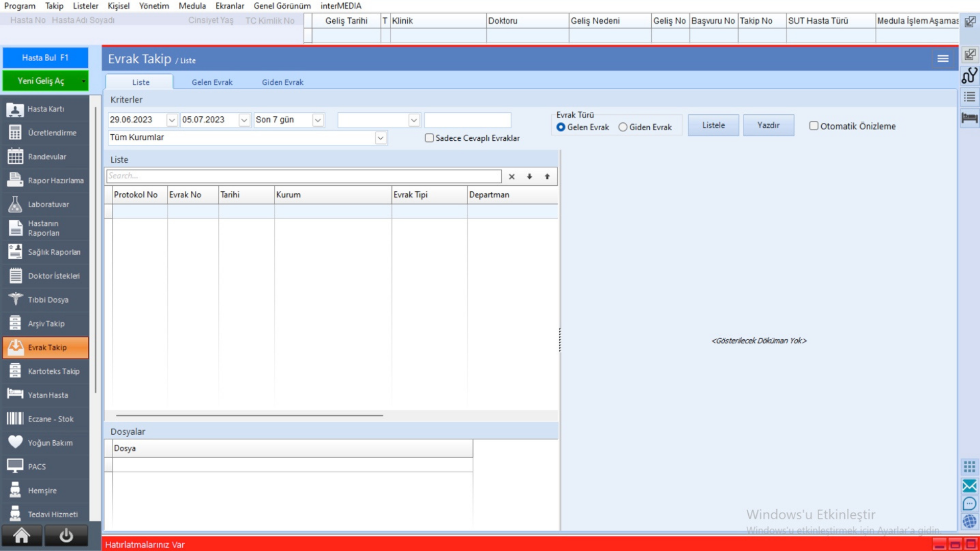Viewport: 980px width, 551px height.
Task: Open the Medula menu
Action: click(192, 6)
